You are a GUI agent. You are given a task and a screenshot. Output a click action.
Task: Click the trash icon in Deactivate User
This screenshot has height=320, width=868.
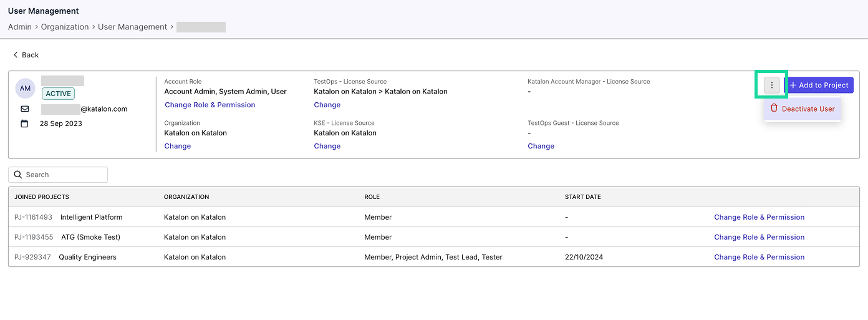pos(774,108)
